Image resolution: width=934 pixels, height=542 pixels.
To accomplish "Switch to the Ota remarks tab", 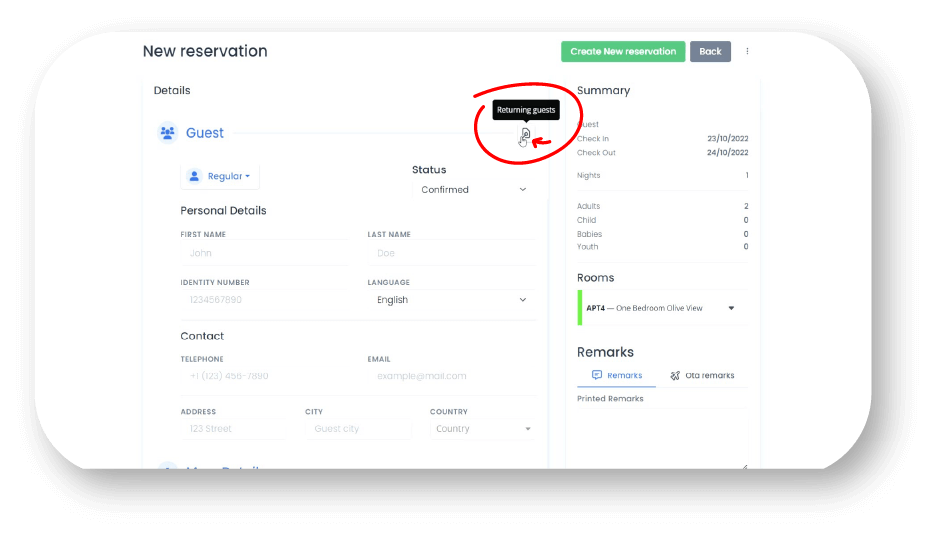I will (702, 375).
